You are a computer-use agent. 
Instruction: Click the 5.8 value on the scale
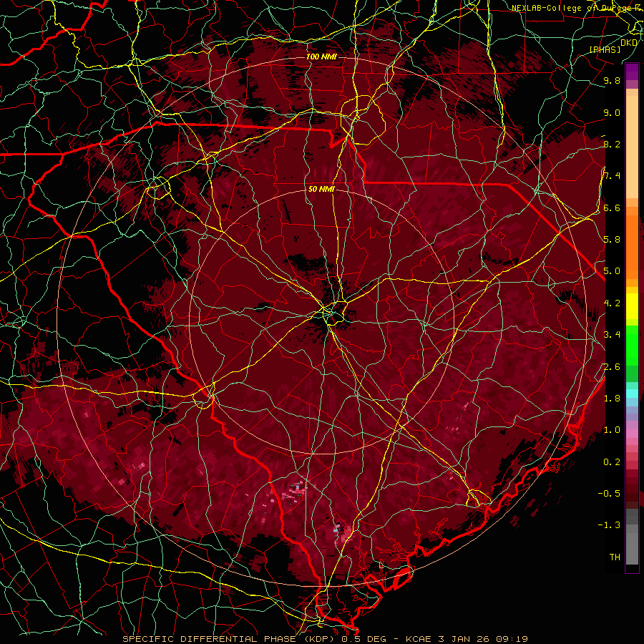click(612, 240)
